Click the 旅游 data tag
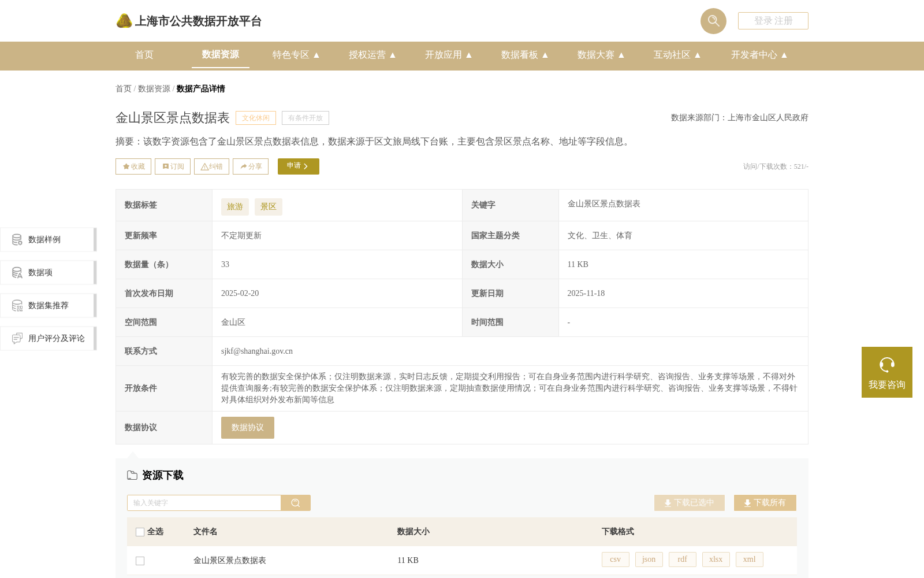 235,207
